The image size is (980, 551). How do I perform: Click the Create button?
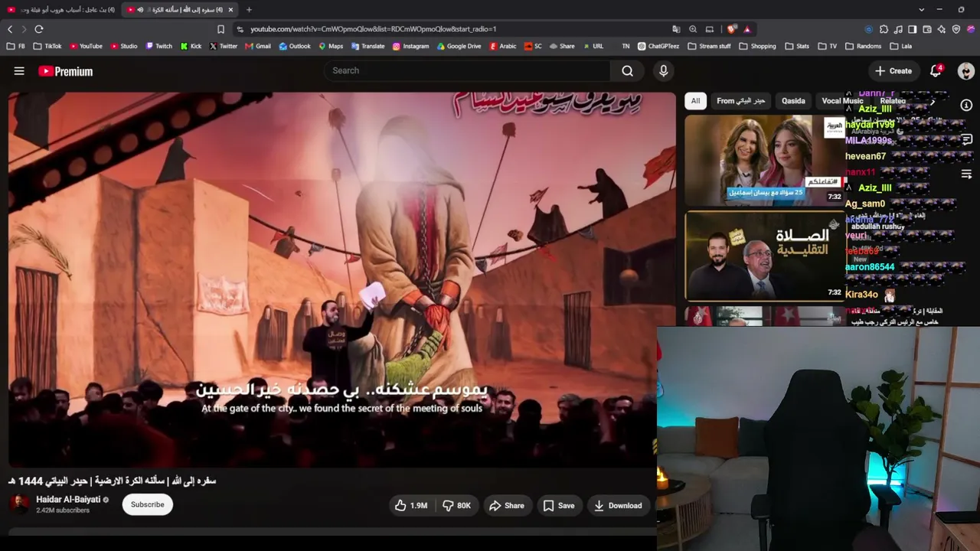pyautogui.click(x=893, y=70)
